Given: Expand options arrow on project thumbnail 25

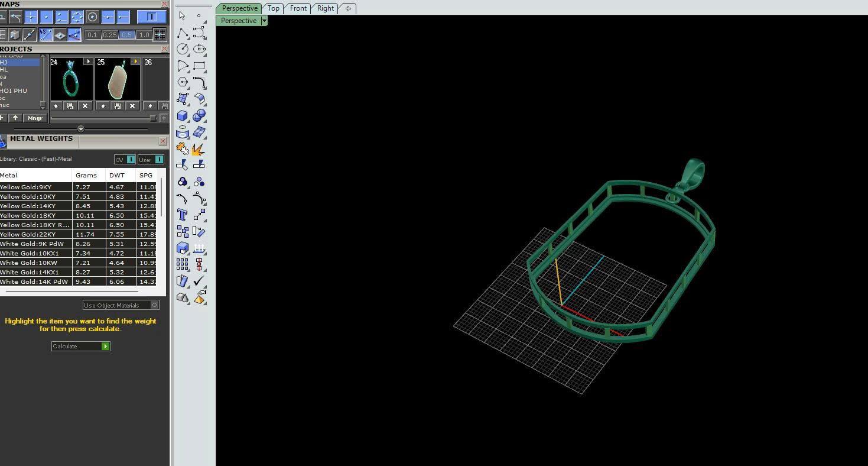Looking at the screenshot, I should [x=135, y=62].
